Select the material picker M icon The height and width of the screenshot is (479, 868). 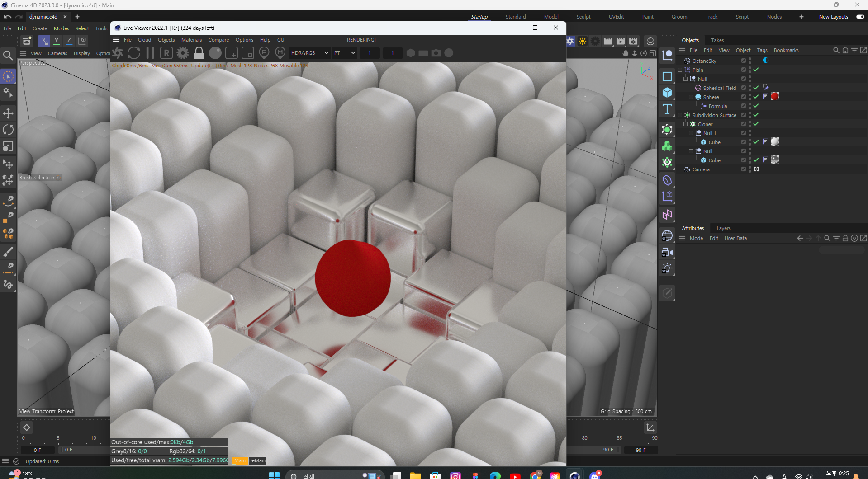click(280, 53)
